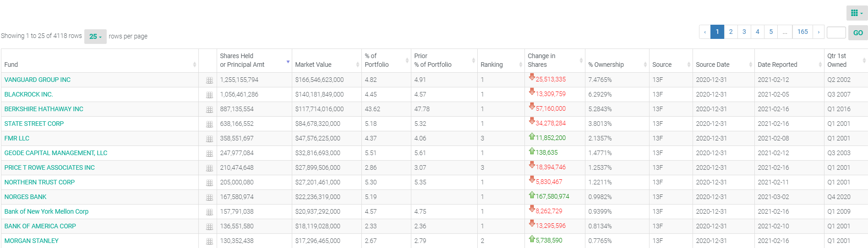868x248 pixels.
Task: Open the grid icon for MORGAN STANLEY
Action: point(209,242)
